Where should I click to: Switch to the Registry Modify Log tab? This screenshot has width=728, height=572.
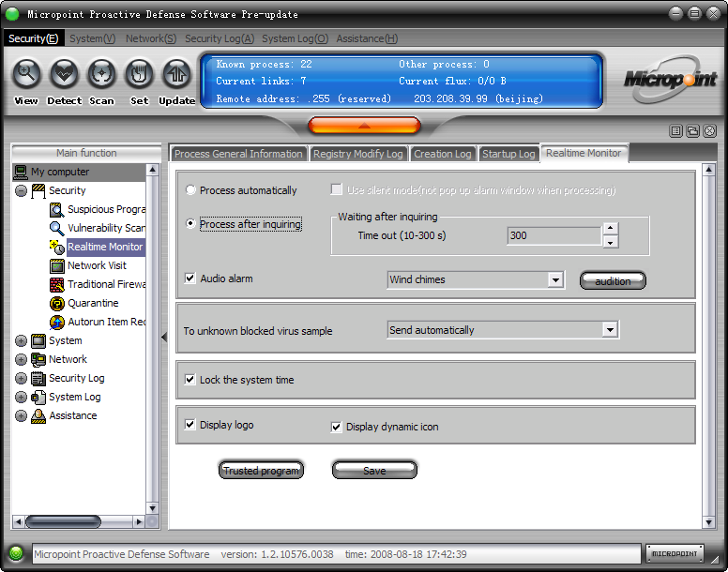point(357,154)
